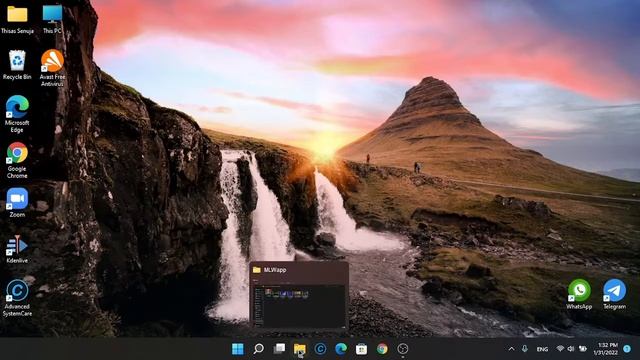The width and height of the screenshot is (640, 360).
Task: Select the Kdenlive desktop shortcut
Action: 17,249
